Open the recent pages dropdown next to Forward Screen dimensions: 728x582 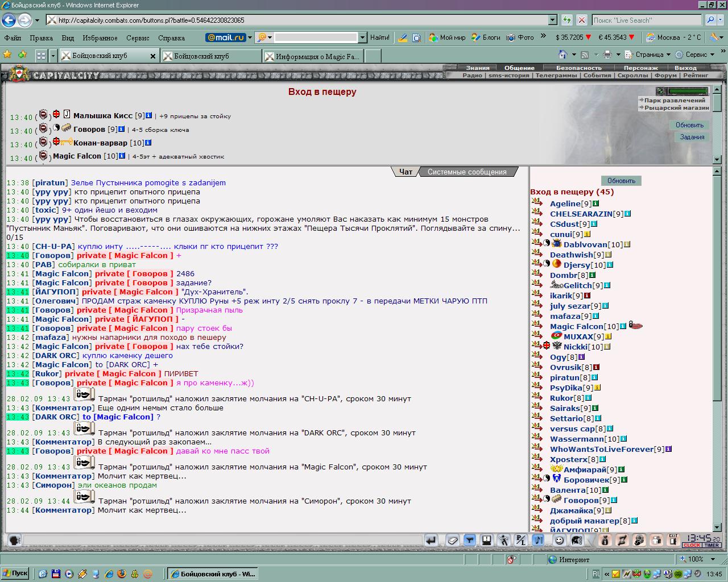37,20
